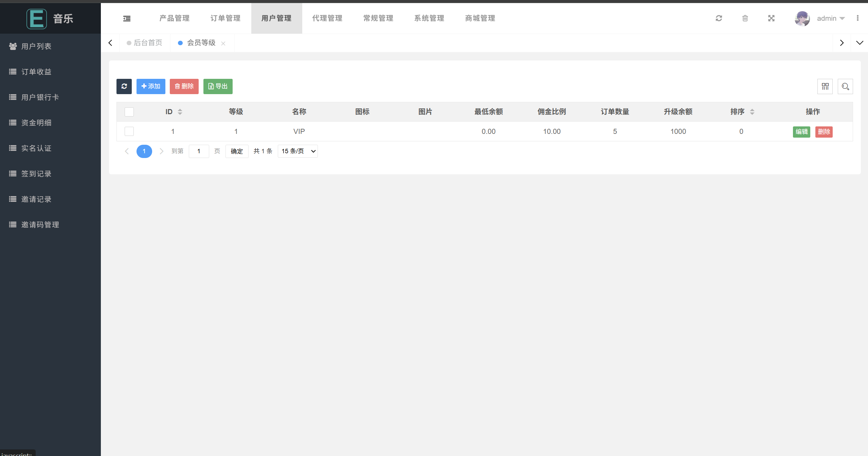Open the 代理管理 menu
Screen dimensions: 868x456
pos(327,18)
